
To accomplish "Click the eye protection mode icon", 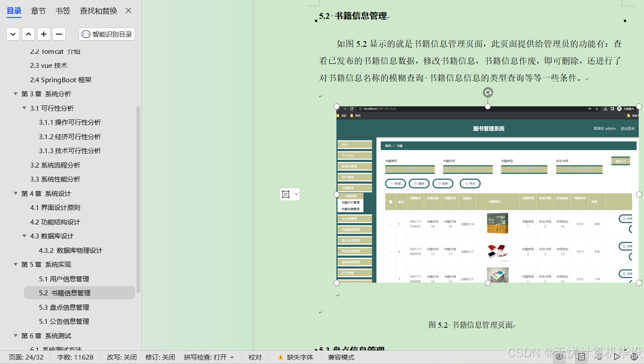I will 560,357.
